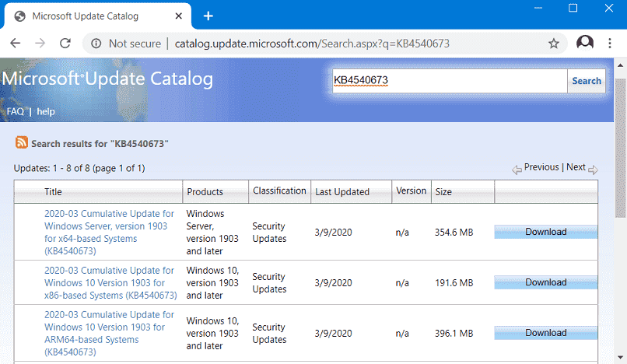Download the Windows Server 1903 x64 update
The height and width of the screenshot is (364, 627).
click(x=546, y=232)
